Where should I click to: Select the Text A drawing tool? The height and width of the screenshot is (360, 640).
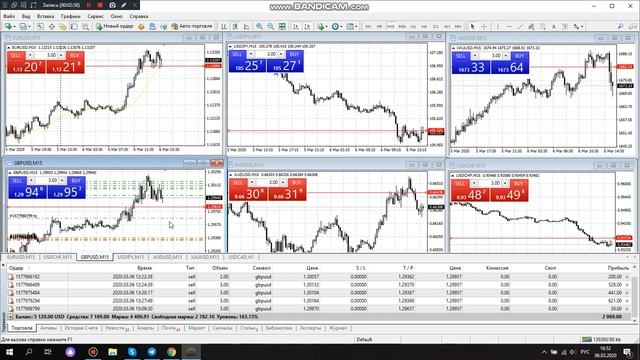[x=553, y=27]
